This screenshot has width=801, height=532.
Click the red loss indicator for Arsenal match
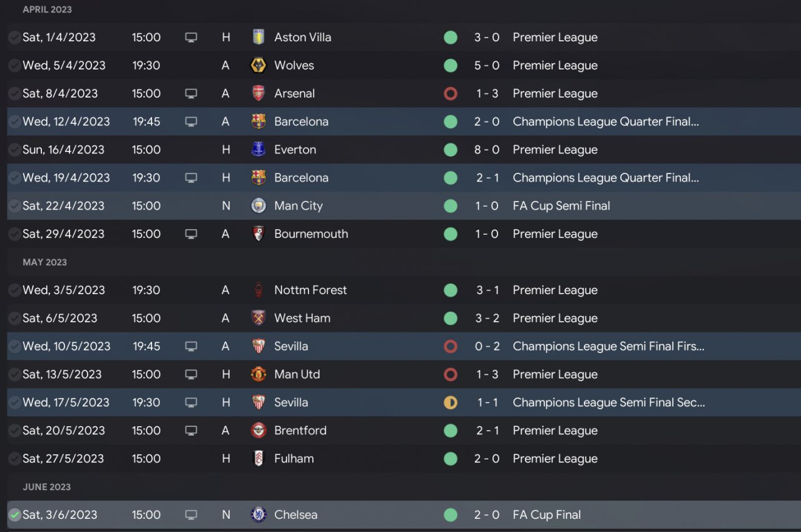[x=451, y=94]
